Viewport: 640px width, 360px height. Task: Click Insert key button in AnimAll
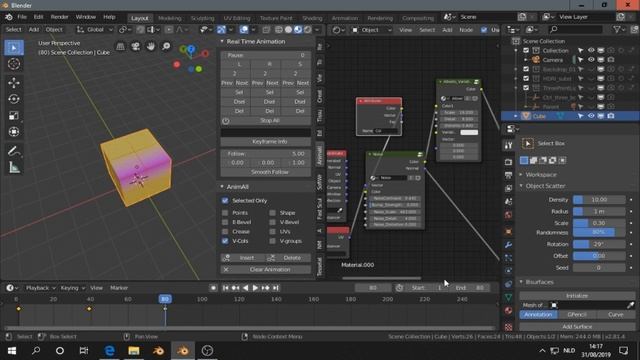(x=243, y=258)
